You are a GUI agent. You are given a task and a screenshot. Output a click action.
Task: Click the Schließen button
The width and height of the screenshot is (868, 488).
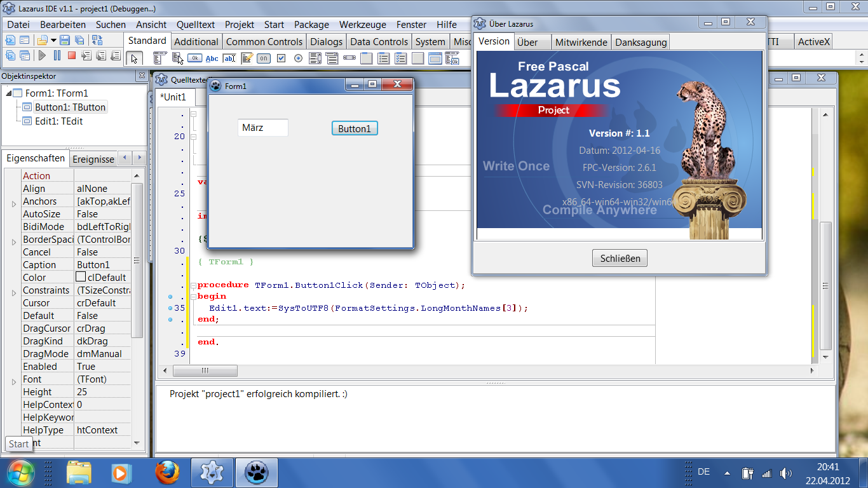(x=620, y=258)
